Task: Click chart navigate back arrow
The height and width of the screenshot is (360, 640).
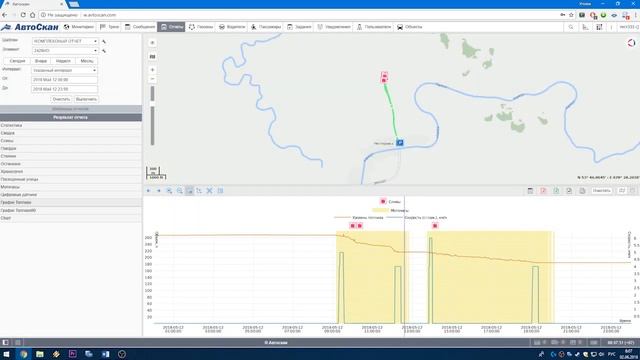Action: [x=149, y=191]
